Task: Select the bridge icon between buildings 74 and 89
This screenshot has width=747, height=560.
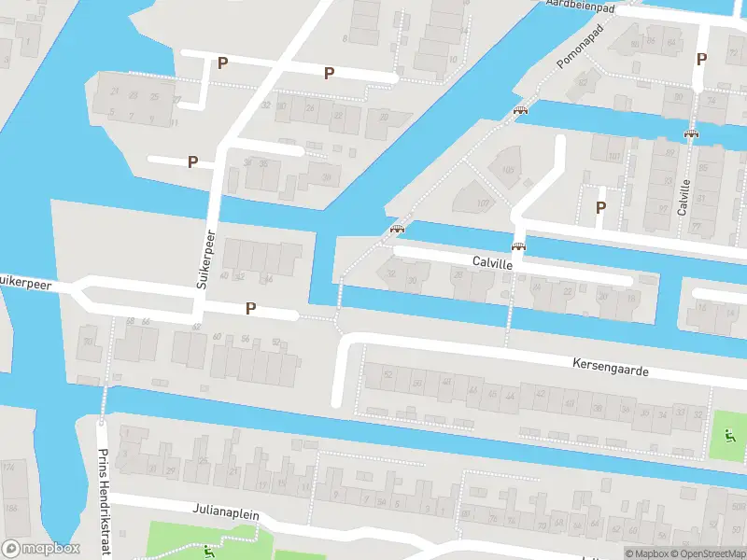Action: tap(691, 133)
